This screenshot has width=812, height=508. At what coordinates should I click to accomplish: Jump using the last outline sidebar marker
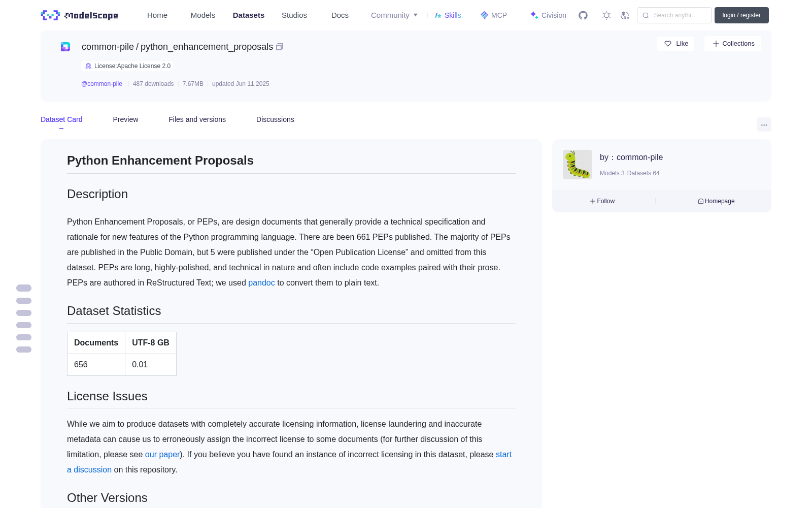(24, 350)
